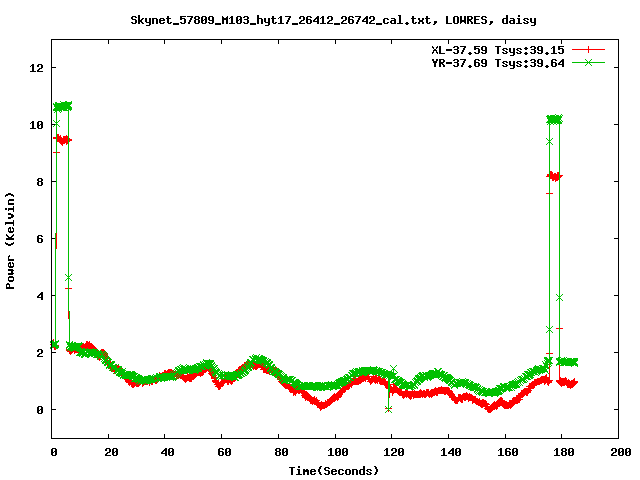Click the first red calibration plateau near 9.5 K
This screenshot has width=640, height=480.
pos(62,140)
